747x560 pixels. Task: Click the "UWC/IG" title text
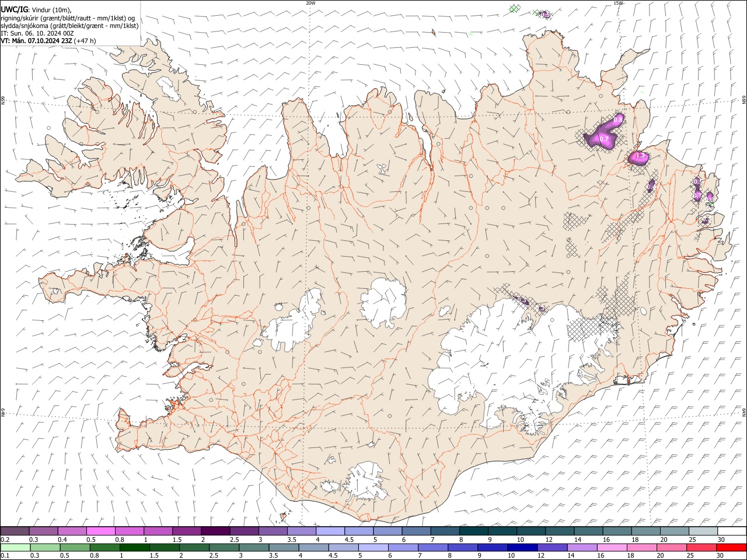pos(14,10)
